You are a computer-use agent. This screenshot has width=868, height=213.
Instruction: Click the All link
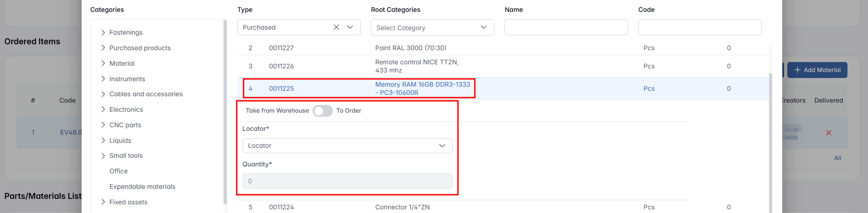pos(837,158)
